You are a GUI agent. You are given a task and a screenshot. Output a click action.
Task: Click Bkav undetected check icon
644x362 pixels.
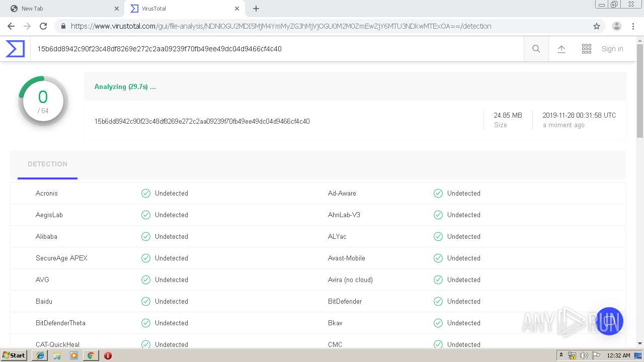438,323
